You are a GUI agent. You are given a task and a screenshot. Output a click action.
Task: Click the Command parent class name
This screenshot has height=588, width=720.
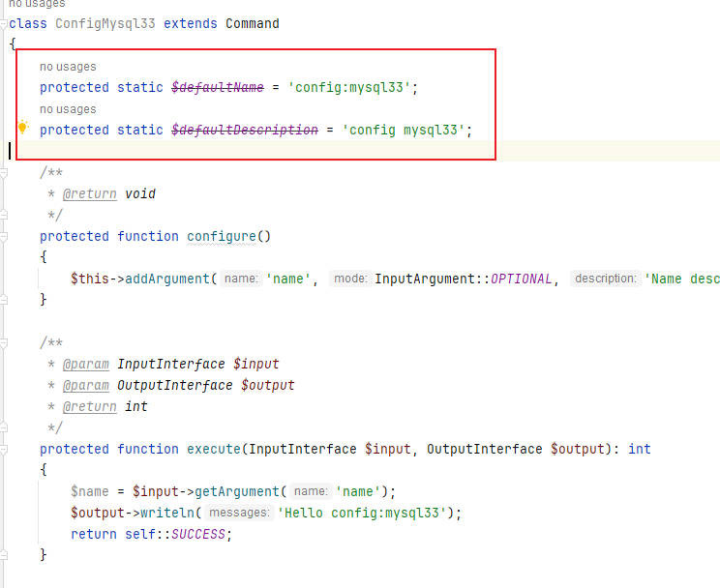tap(252, 23)
